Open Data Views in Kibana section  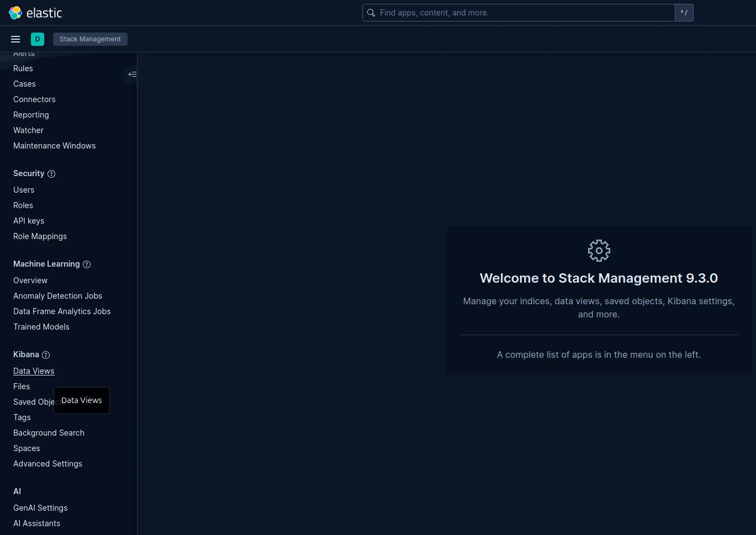coord(34,371)
